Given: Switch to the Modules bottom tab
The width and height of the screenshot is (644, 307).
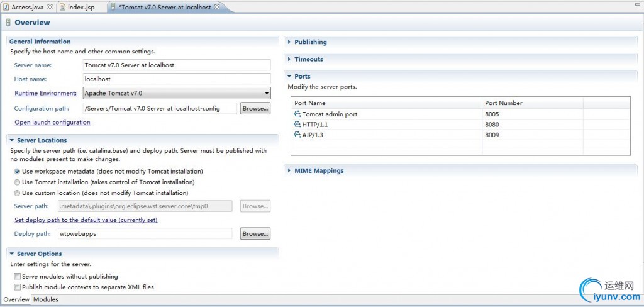Looking at the screenshot, I should (45, 299).
